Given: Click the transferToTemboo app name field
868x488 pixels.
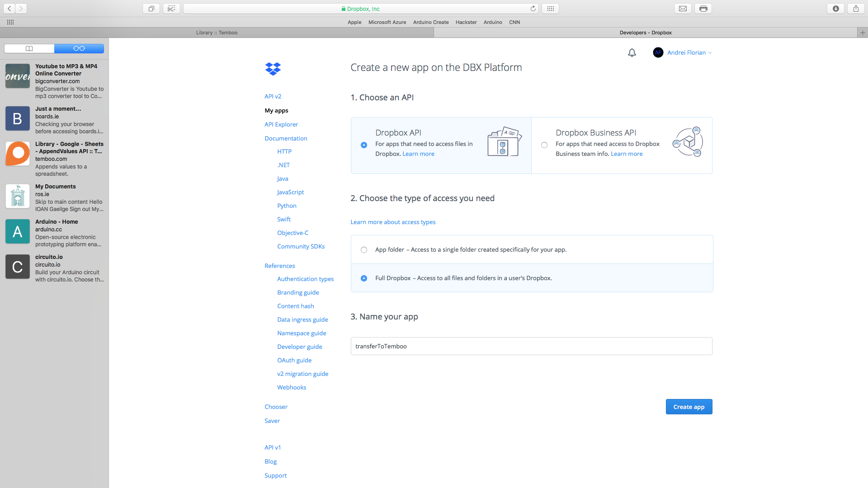Looking at the screenshot, I should 531,346.
